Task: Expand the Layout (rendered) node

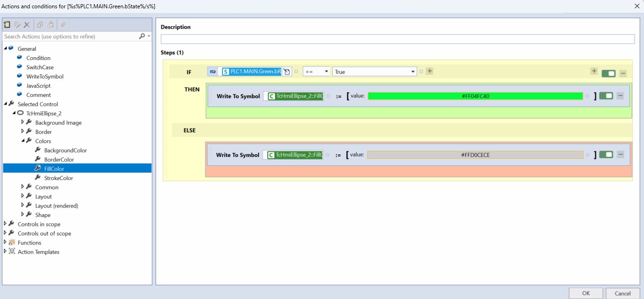Action: pos(23,205)
